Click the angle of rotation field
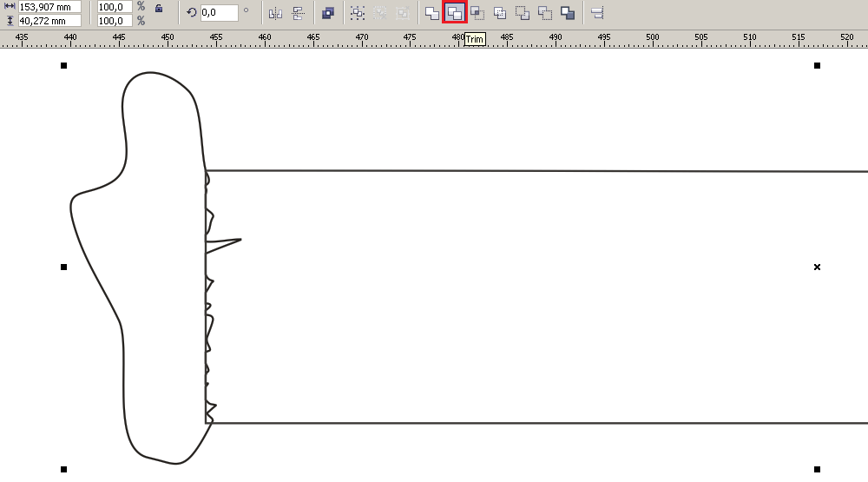Viewport: 868px width, 482px height. pyautogui.click(x=219, y=12)
